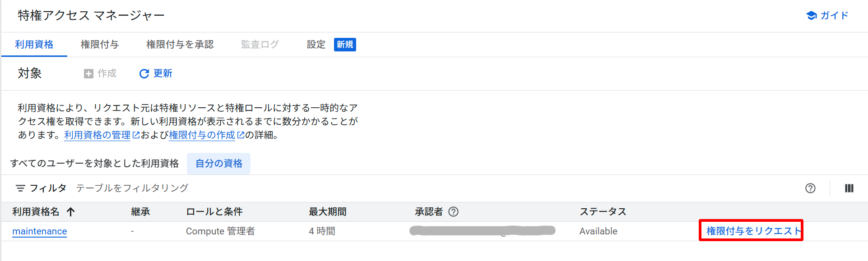Screen dimensions: 868x261
Task: Select the 利用資格 tab
Action: coord(34,45)
